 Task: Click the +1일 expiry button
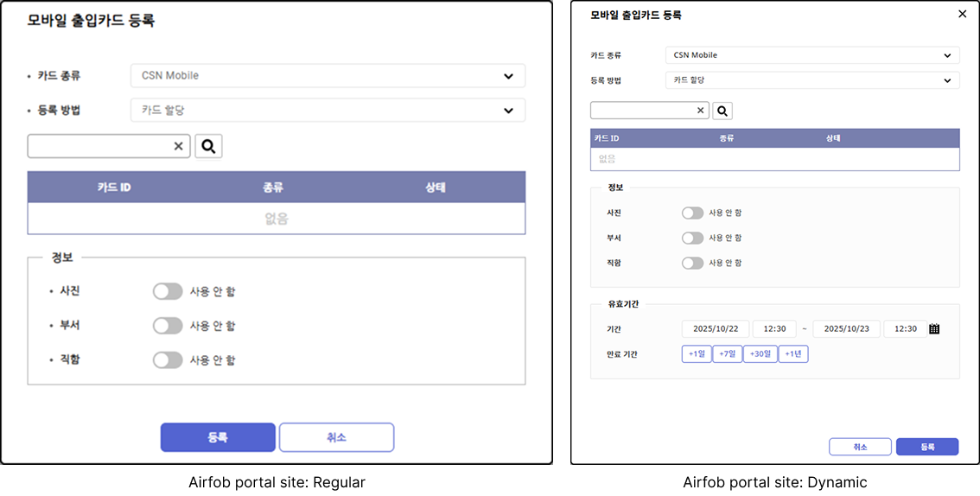(697, 354)
